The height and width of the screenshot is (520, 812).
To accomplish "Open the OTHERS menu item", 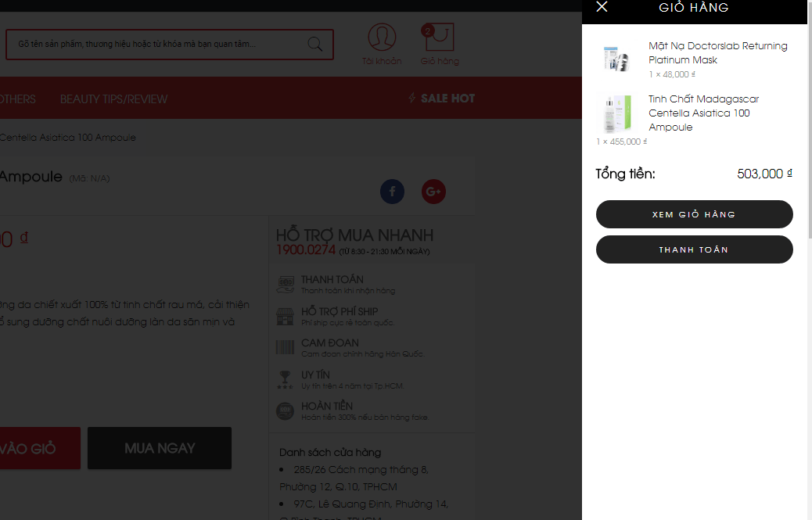I will [17, 99].
